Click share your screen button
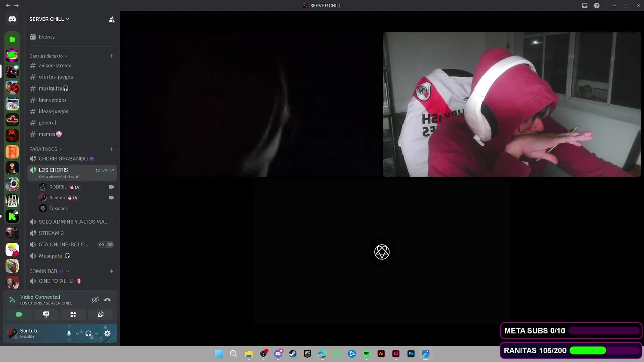 [x=46, y=314]
